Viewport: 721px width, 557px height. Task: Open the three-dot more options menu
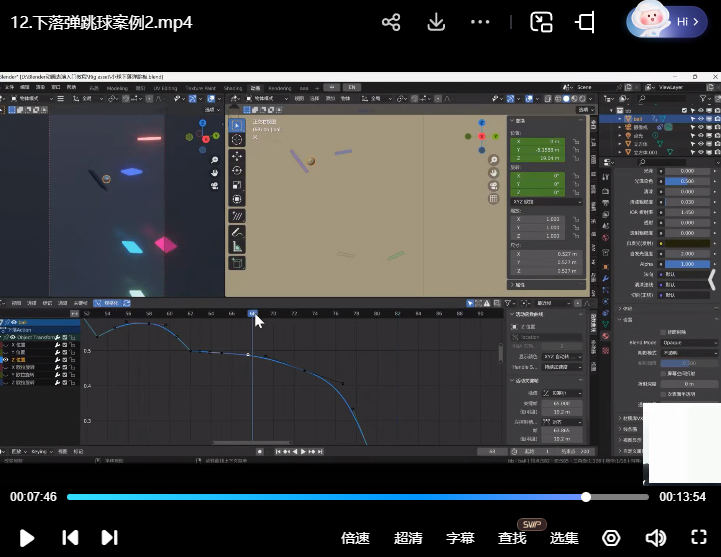click(481, 22)
